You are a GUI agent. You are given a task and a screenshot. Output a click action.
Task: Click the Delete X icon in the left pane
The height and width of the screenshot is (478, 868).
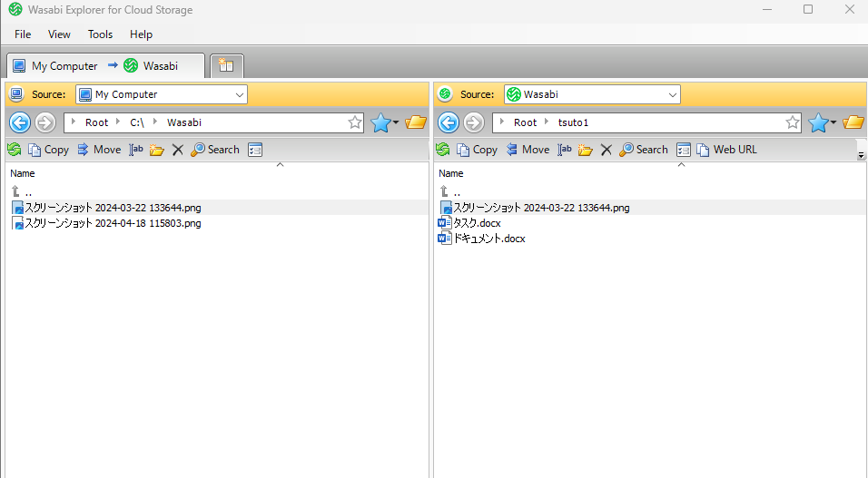pyautogui.click(x=178, y=150)
